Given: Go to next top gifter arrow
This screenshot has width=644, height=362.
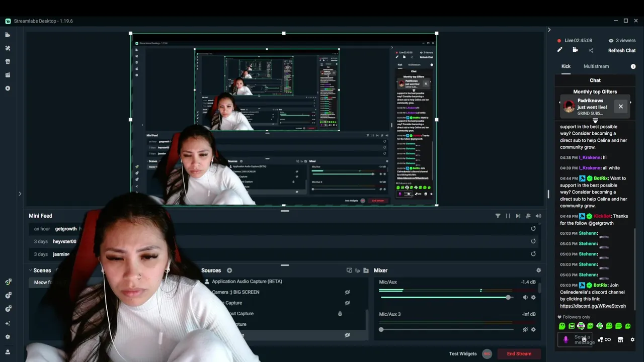Looking at the screenshot, I should 630,103.
